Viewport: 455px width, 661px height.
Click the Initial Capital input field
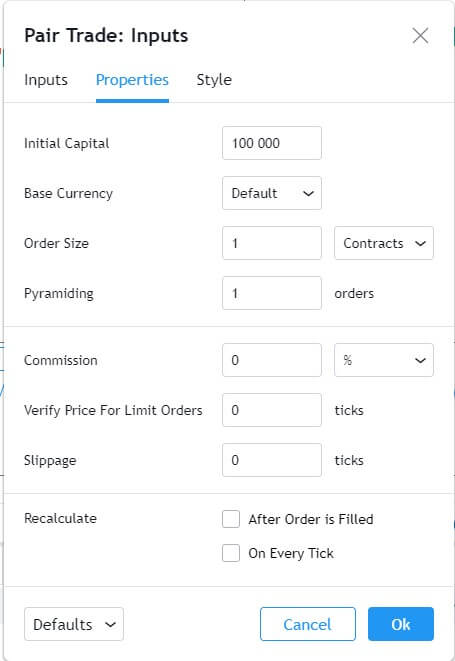[272, 143]
